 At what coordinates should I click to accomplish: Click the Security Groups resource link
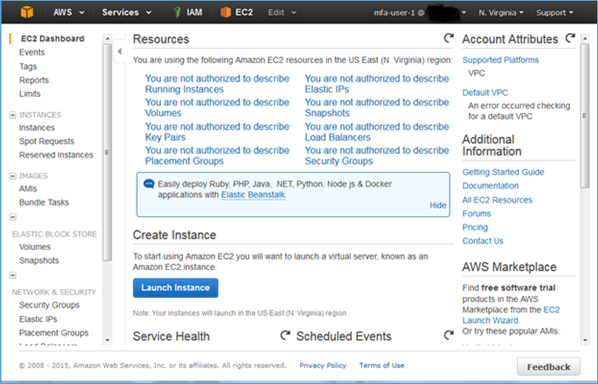[x=376, y=156]
